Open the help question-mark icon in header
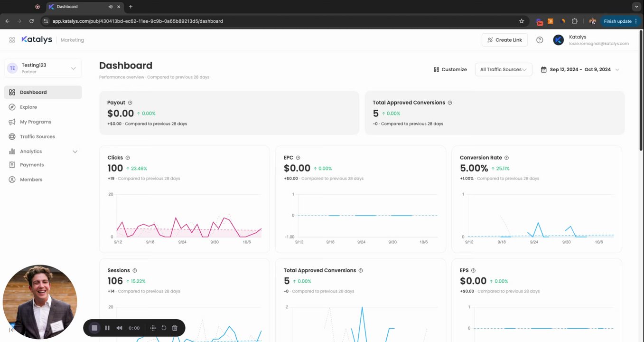The image size is (644, 342). point(540,40)
